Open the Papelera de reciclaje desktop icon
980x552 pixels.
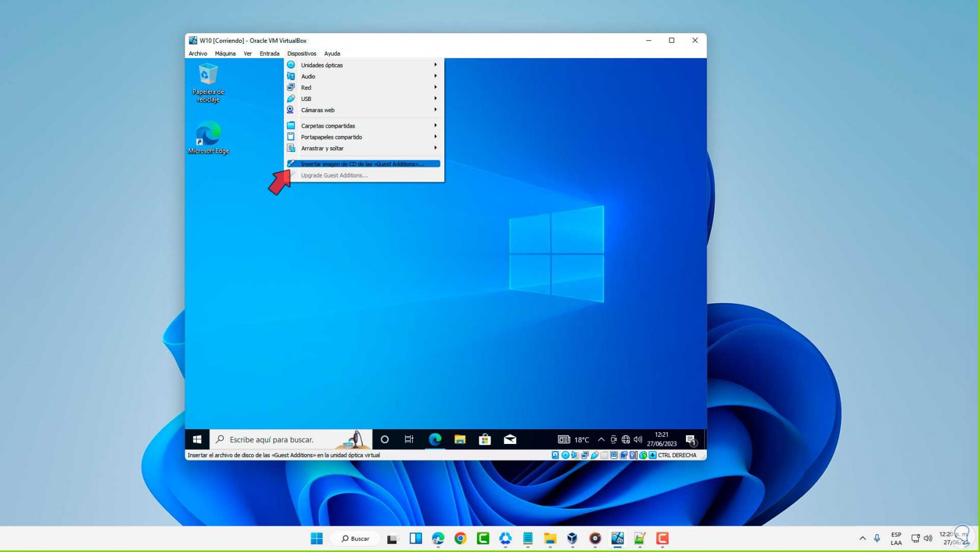(208, 83)
